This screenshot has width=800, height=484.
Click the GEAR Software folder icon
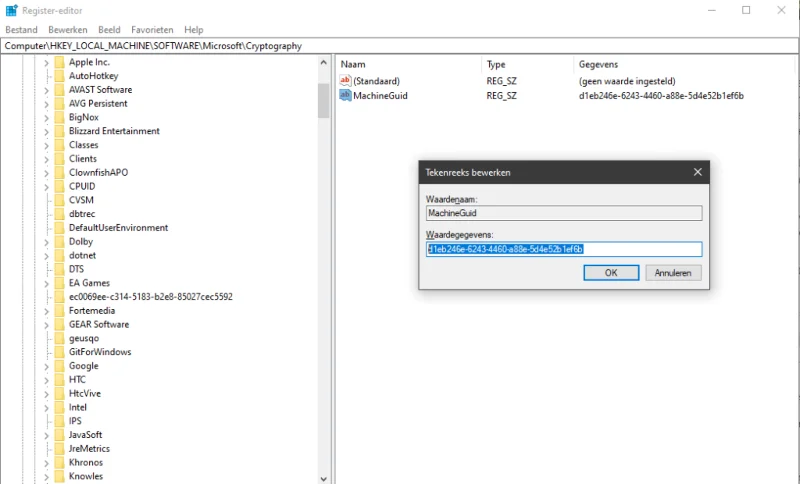pyautogui.click(x=60, y=324)
